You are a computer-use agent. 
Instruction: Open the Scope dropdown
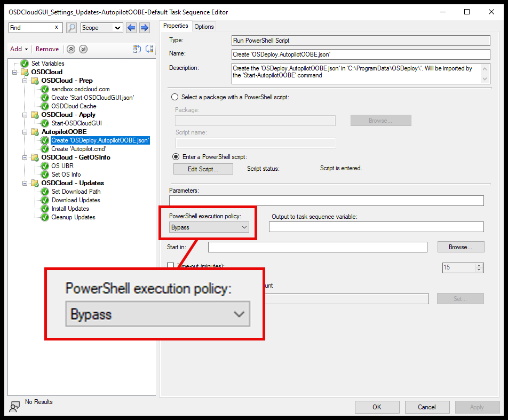coord(118,27)
